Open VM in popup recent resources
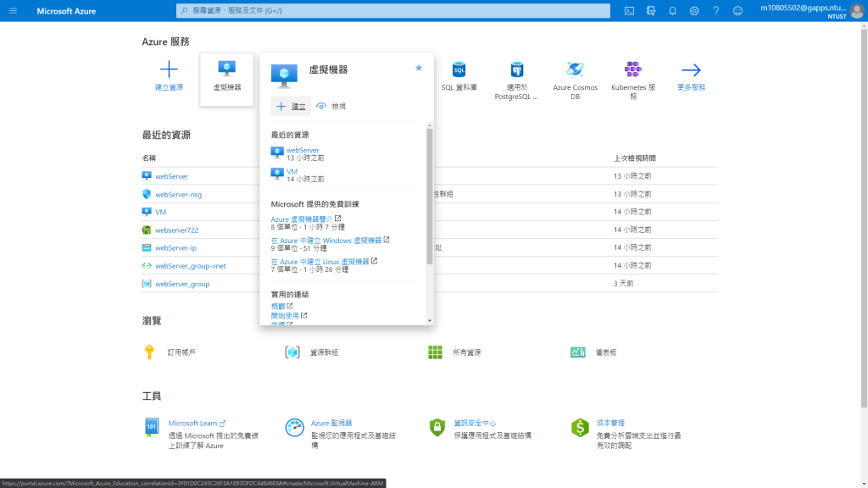 click(292, 171)
